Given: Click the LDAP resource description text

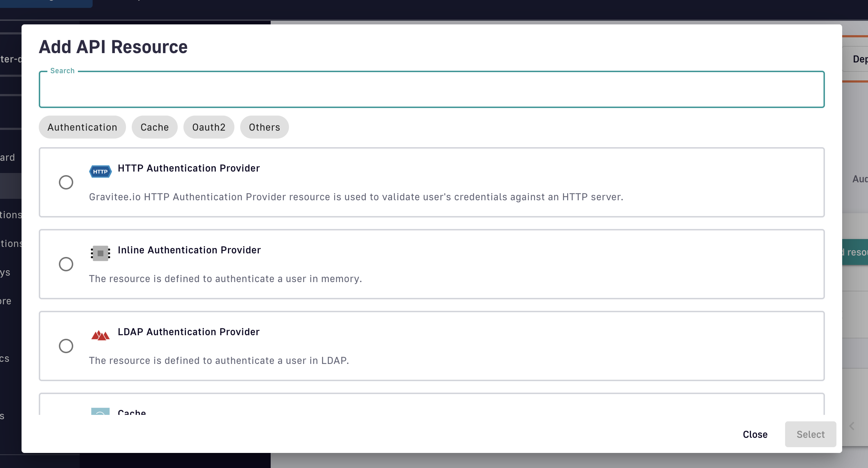Looking at the screenshot, I should [x=219, y=361].
